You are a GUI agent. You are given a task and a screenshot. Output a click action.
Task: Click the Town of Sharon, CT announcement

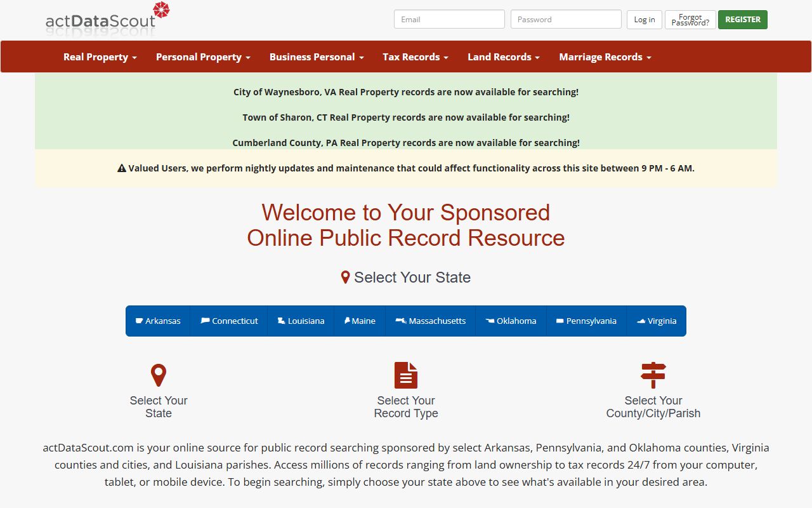click(x=406, y=117)
